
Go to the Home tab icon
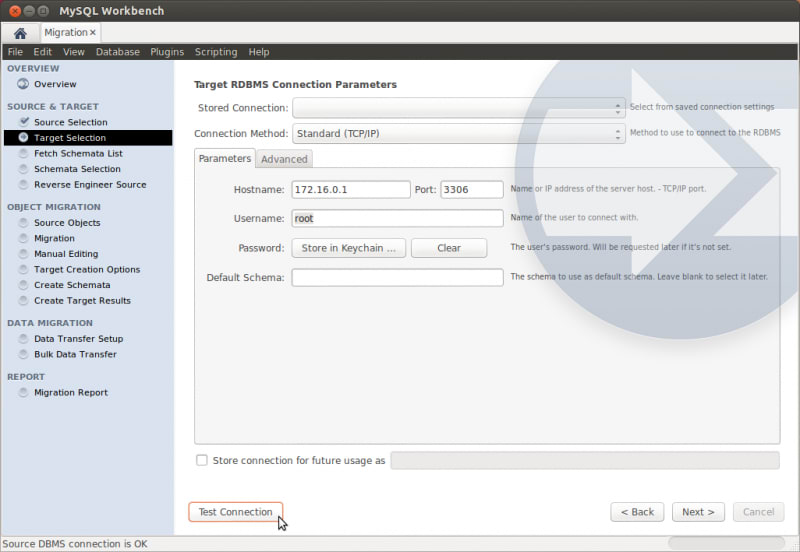click(20, 33)
